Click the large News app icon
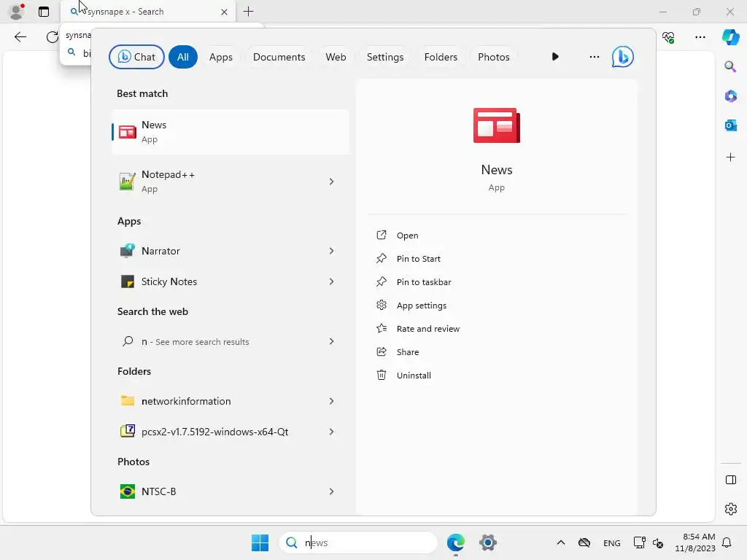 496,125
